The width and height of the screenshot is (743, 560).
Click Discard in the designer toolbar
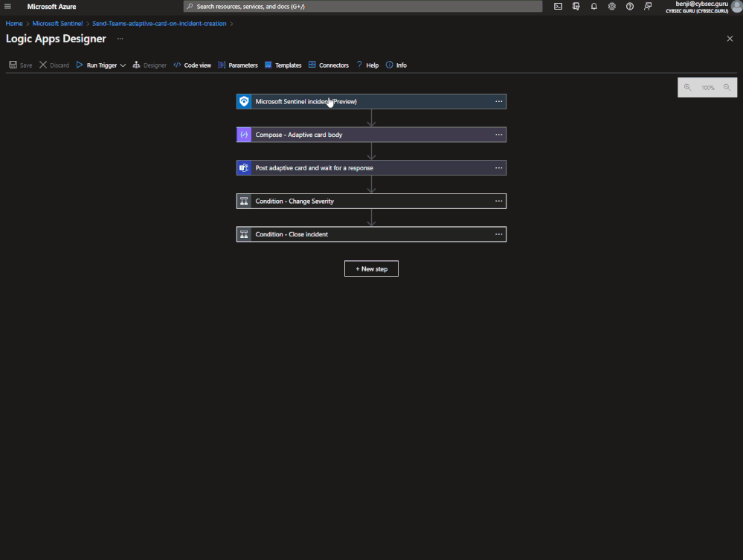point(54,65)
